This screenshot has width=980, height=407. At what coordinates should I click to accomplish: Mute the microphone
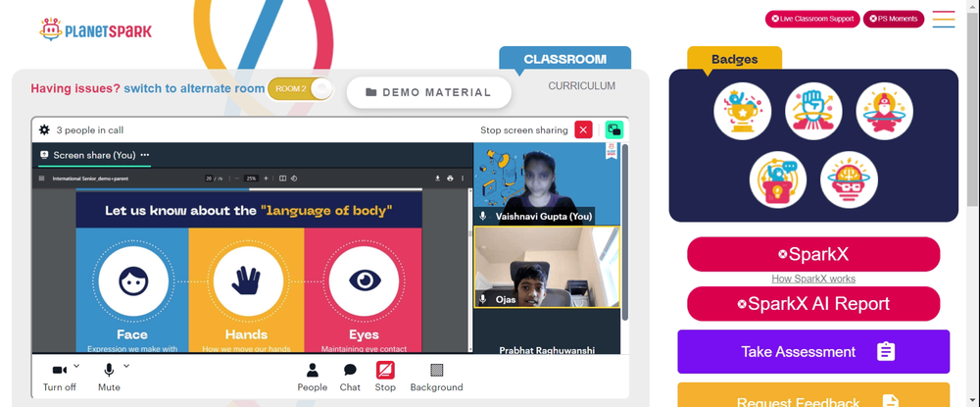109,378
